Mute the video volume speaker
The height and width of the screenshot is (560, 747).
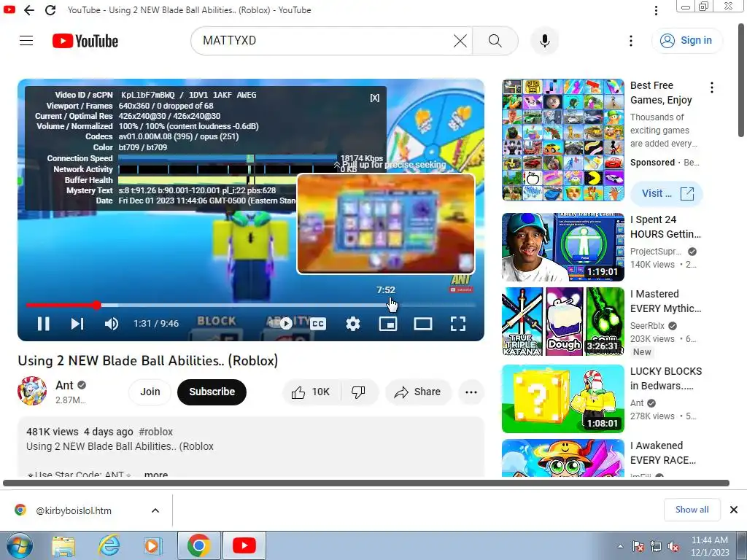tap(111, 324)
